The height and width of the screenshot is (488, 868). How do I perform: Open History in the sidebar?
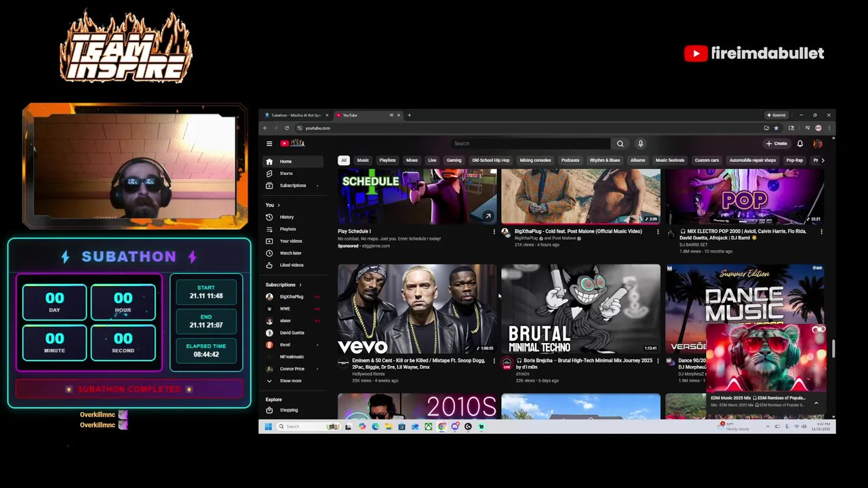pyautogui.click(x=293, y=217)
